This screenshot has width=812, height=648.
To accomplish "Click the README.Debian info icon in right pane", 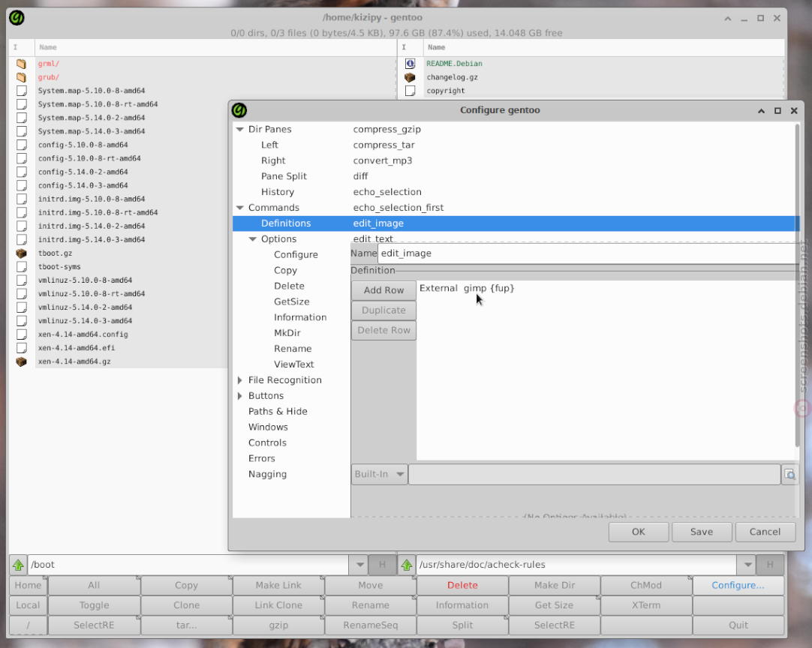I will click(x=411, y=64).
